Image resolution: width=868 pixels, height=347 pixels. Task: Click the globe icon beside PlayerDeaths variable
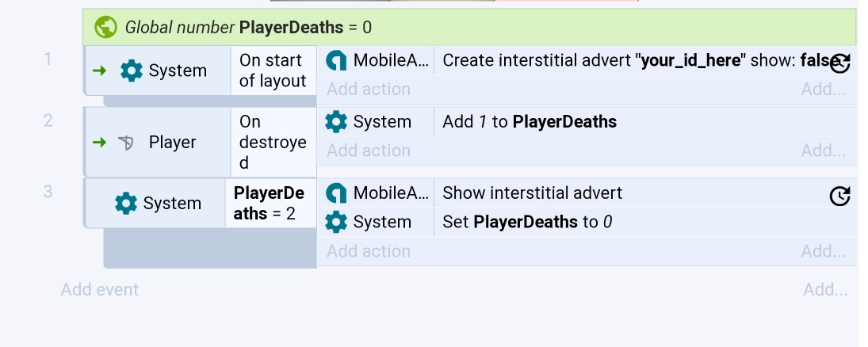point(105,27)
